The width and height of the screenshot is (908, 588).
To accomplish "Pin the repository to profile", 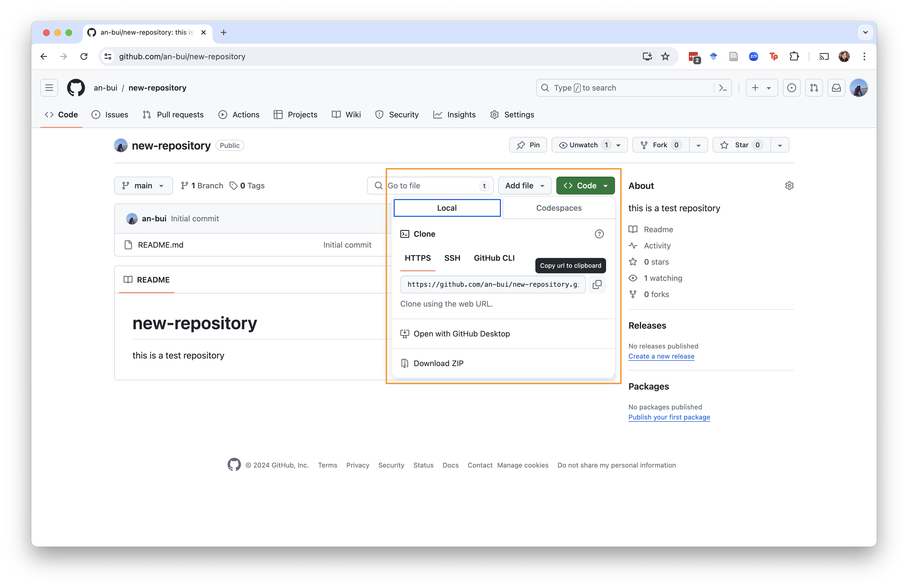I will (x=528, y=145).
